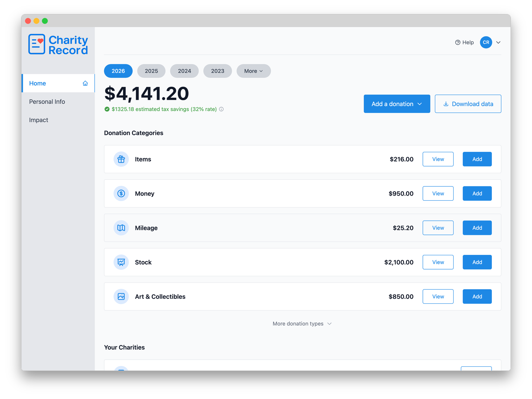This screenshot has width=532, height=399.
Task: Click the map icon for Mileage
Action: (121, 228)
